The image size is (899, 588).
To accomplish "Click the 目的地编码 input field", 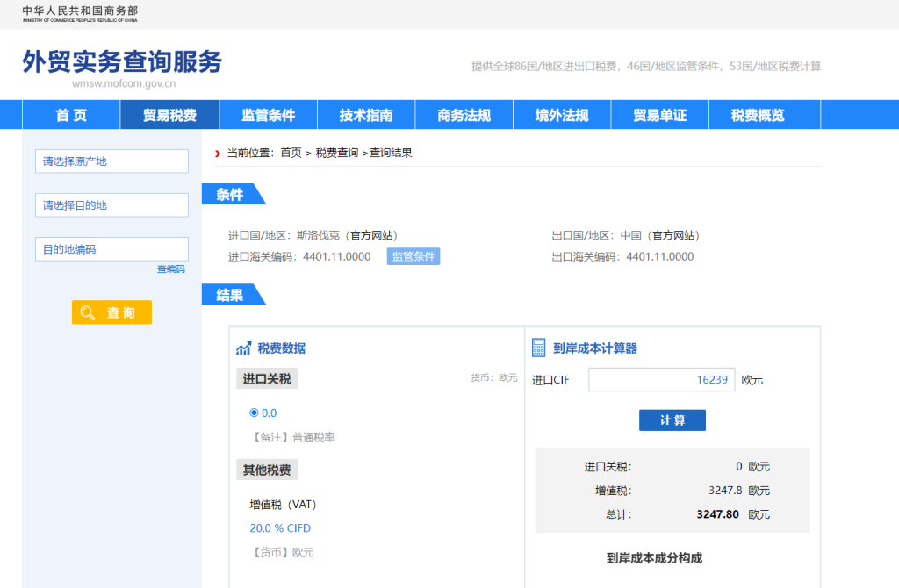I will coord(111,249).
